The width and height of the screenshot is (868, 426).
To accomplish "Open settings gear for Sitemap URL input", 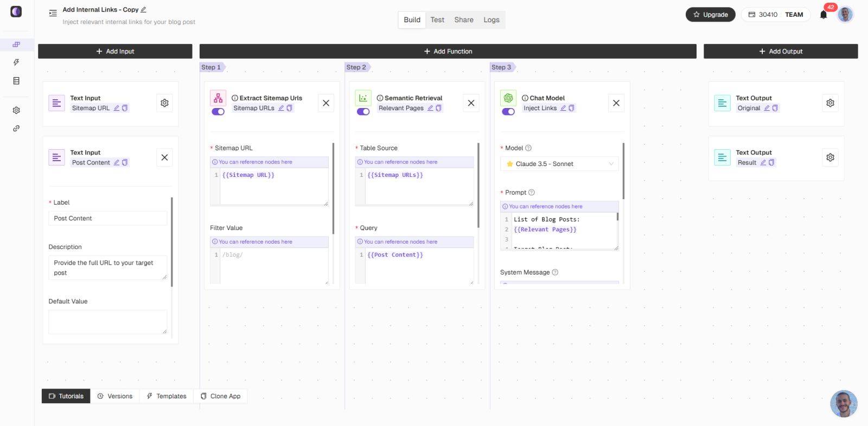I will pyautogui.click(x=164, y=103).
